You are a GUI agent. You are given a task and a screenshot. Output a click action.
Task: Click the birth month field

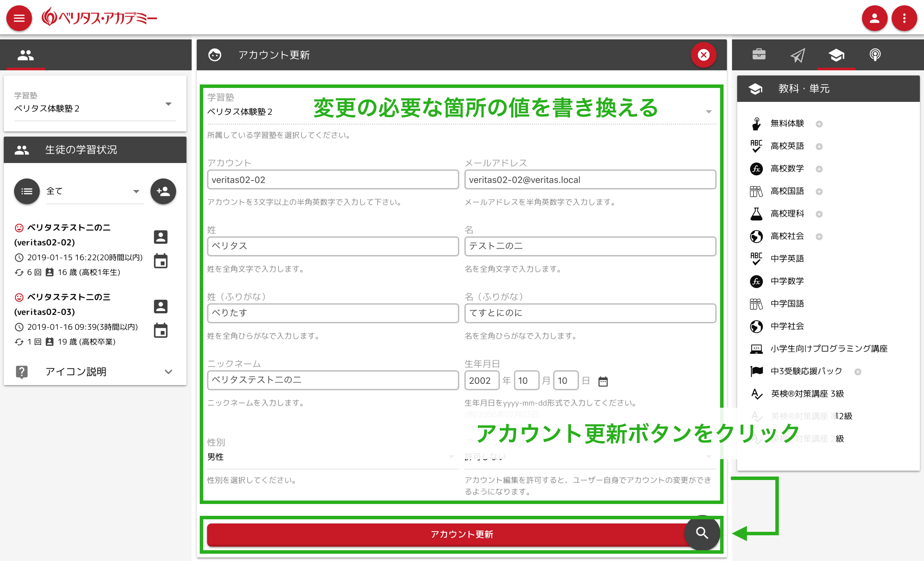point(527,381)
